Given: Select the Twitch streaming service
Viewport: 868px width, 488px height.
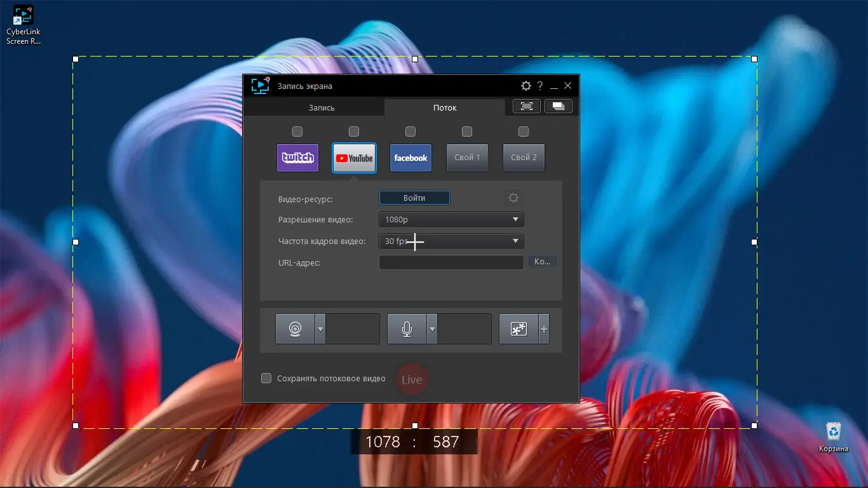Looking at the screenshot, I should tap(297, 158).
